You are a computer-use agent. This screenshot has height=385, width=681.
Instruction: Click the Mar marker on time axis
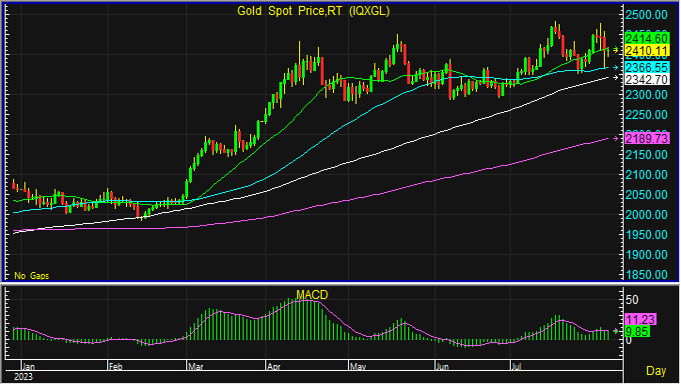[x=196, y=367]
